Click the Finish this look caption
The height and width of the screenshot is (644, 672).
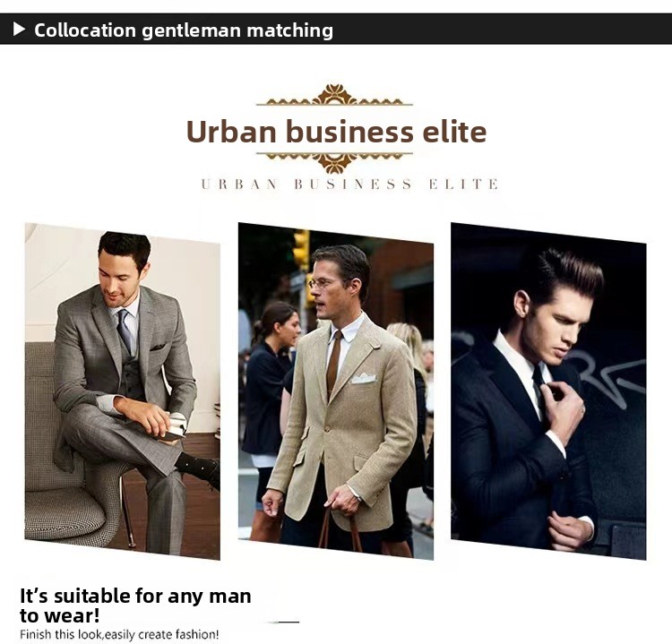tap(119, 634)
